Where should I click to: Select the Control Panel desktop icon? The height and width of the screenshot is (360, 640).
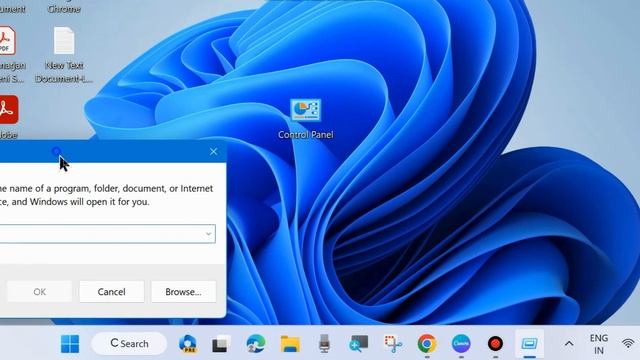coord(306,119)
